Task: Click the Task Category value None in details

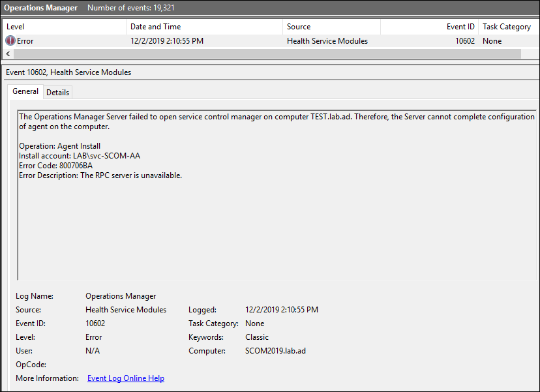Action: (x=254, y=324)
